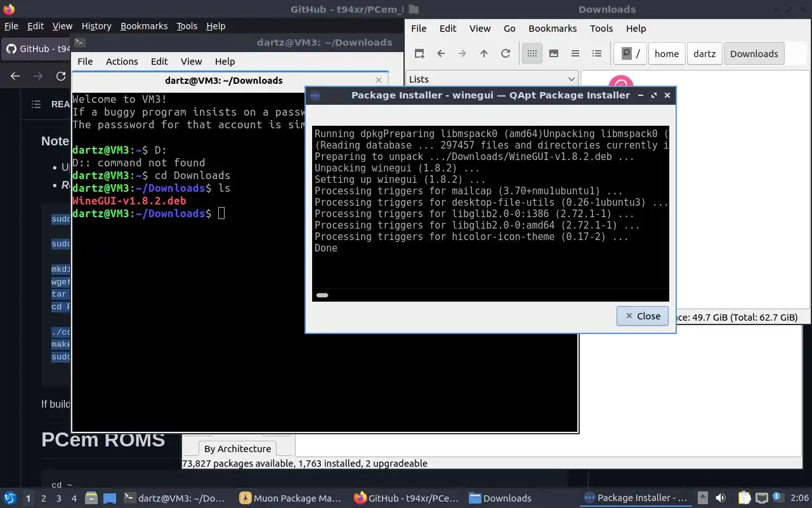Close the Package Installer with Close button

(643, 316)
